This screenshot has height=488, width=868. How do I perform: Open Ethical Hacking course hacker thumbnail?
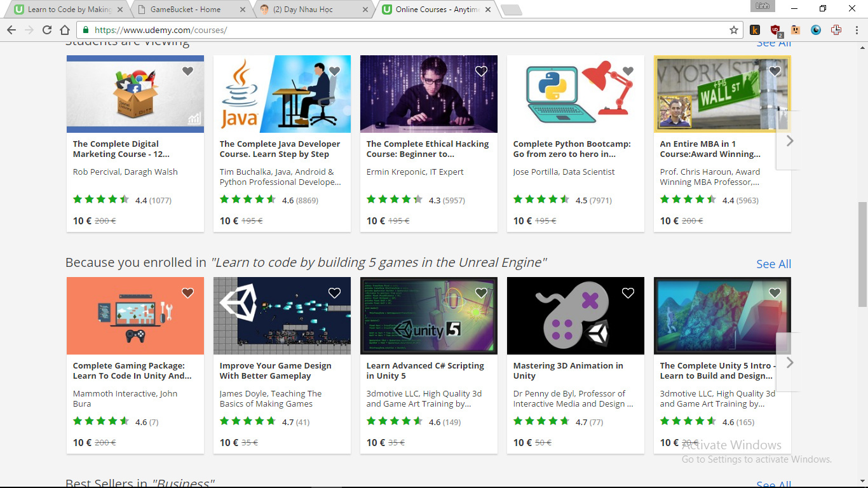point(429,94)
